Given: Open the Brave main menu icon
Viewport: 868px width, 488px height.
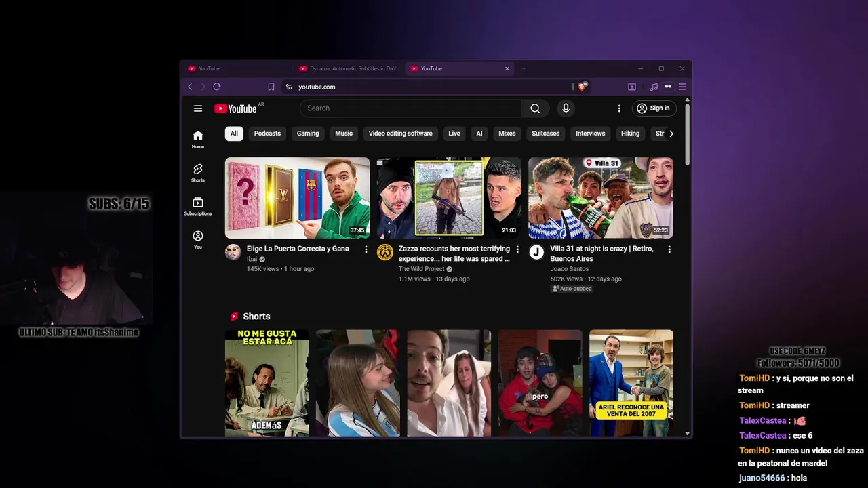Looking at the screenshot, I should coord(683,87).
